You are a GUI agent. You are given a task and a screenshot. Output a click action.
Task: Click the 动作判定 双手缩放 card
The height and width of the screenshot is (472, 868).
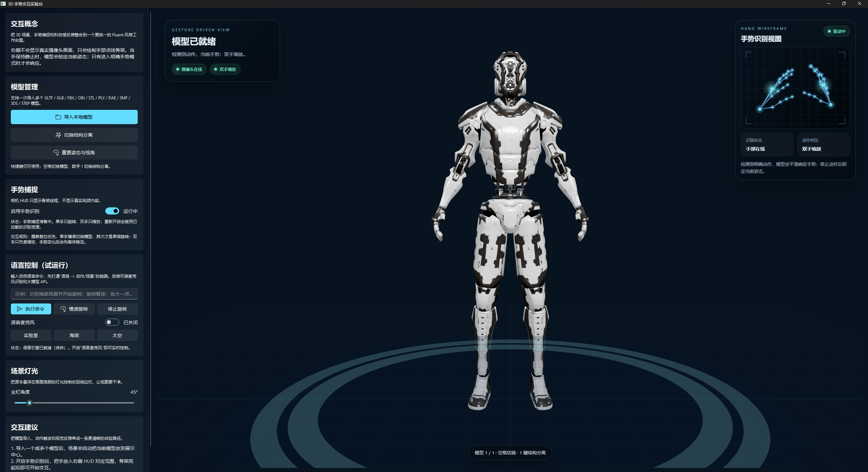click(823, 144)
